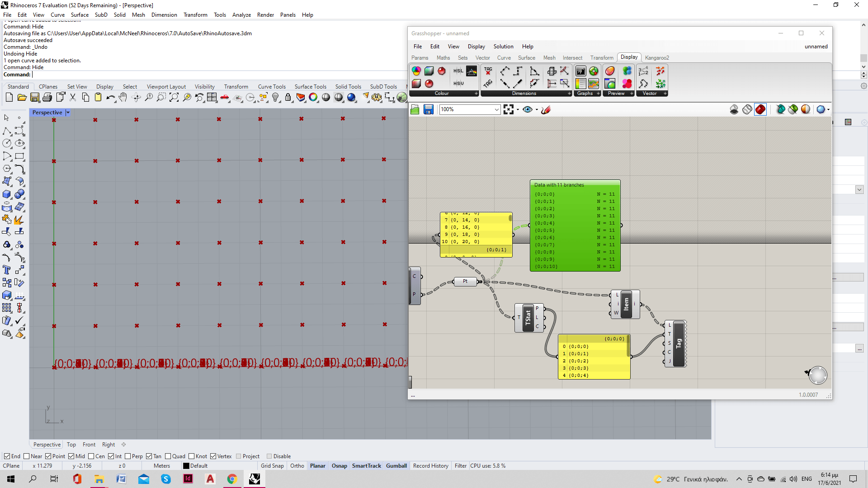The height and width of the screenshot is (488, 868).
Task: Select the Cloud Display component icon
Action: tap(627, 71)
